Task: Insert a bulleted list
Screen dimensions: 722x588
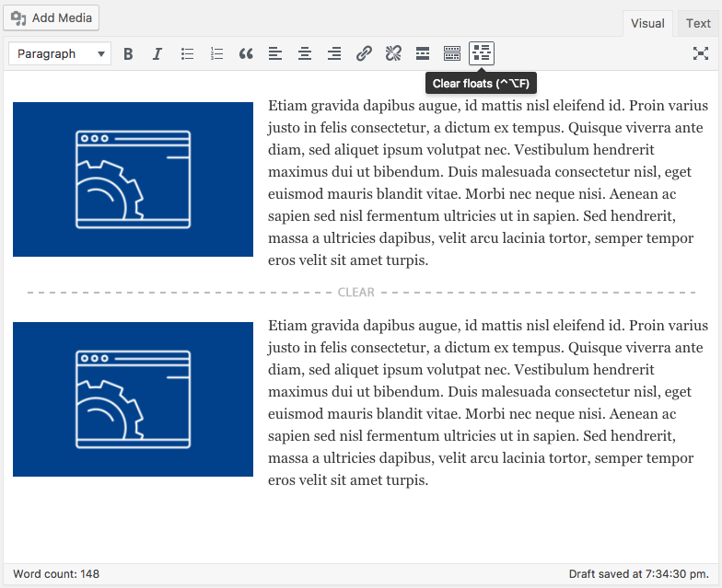Action: coord(187,53)
